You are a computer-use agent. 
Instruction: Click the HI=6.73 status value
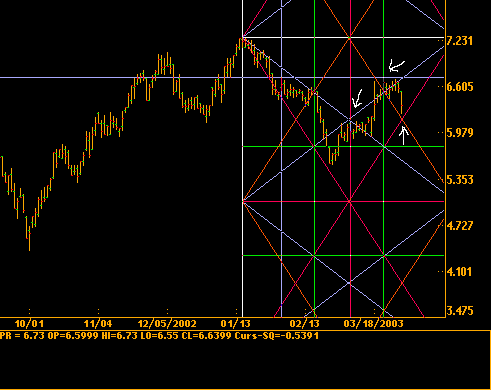[119, 336]
